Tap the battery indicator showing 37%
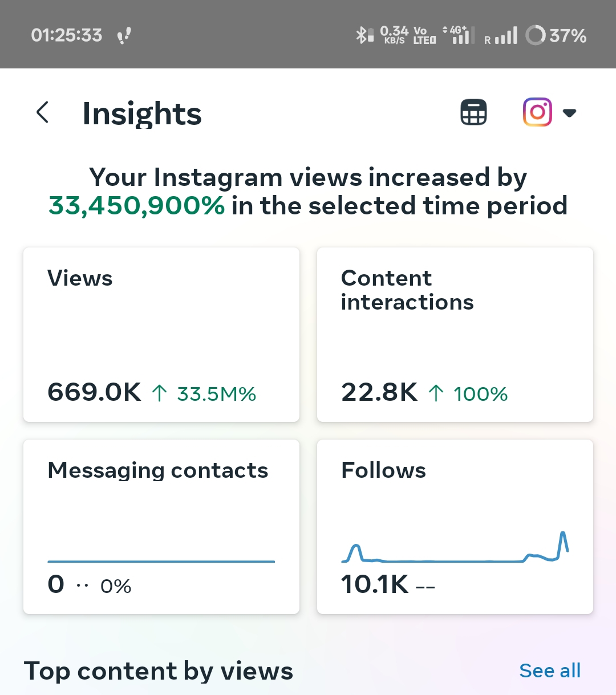 [556, 35]
